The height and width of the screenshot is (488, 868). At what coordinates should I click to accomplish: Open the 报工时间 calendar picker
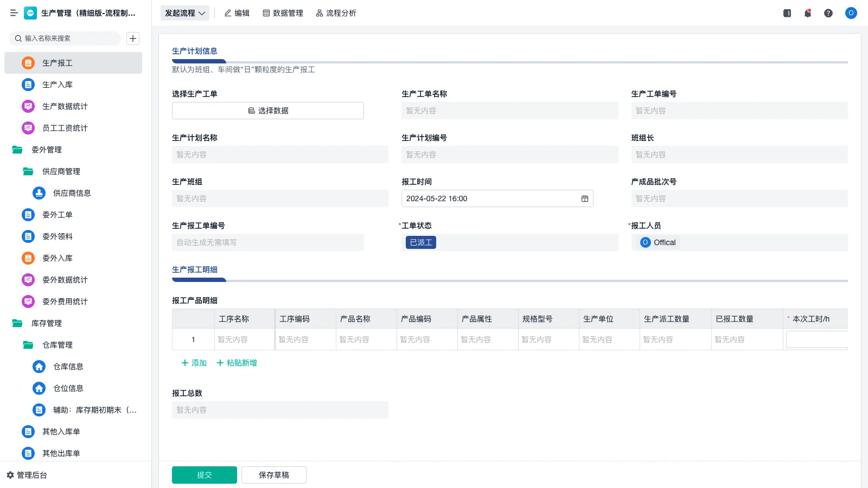(x=584, y=198)
